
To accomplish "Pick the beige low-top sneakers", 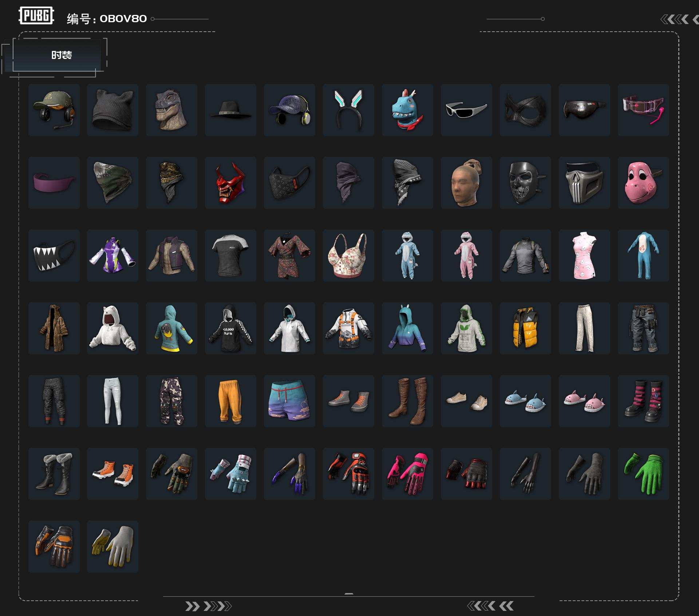I will [466, 401].
